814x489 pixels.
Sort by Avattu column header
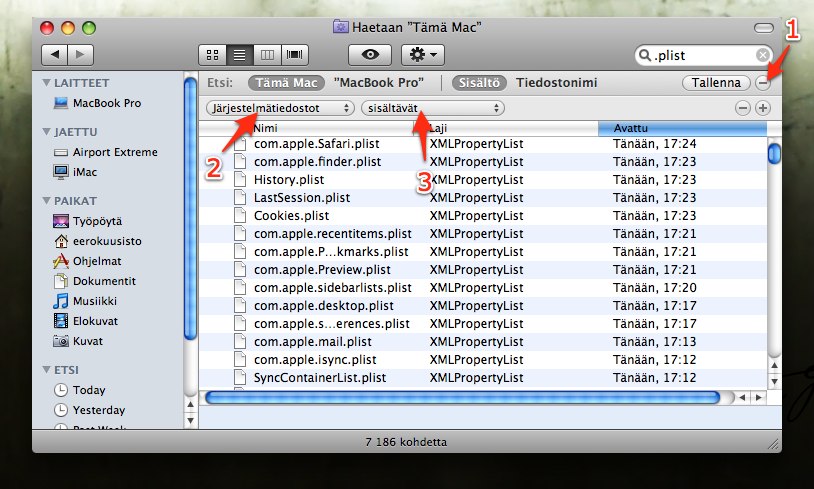tap(680, 128)
